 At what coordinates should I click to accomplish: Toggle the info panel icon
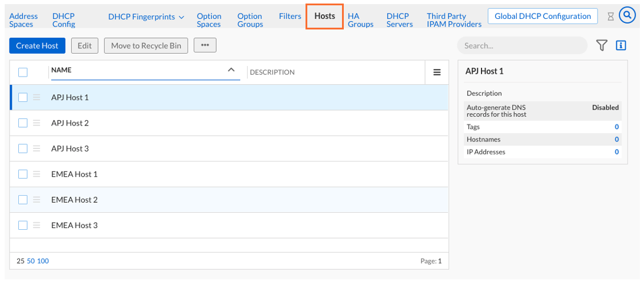coord(620,45)
